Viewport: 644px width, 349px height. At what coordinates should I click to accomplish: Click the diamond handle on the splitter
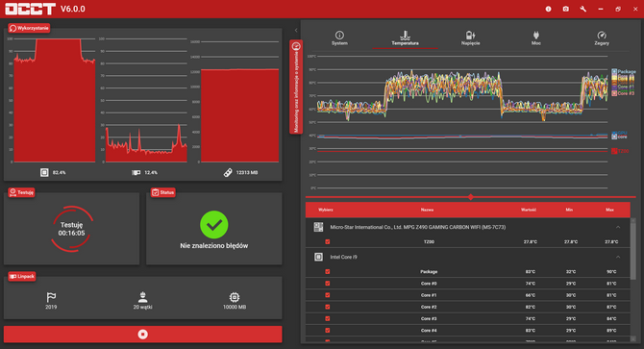(471, 197)
